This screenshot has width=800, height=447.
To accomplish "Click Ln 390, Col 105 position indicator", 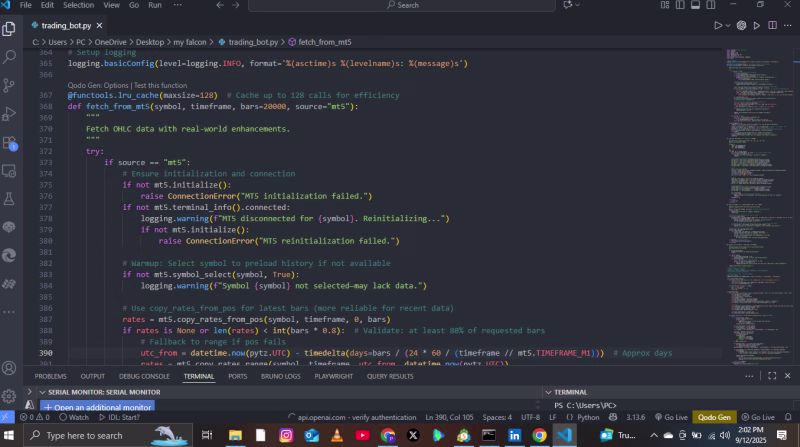I will tap(449, 417).
